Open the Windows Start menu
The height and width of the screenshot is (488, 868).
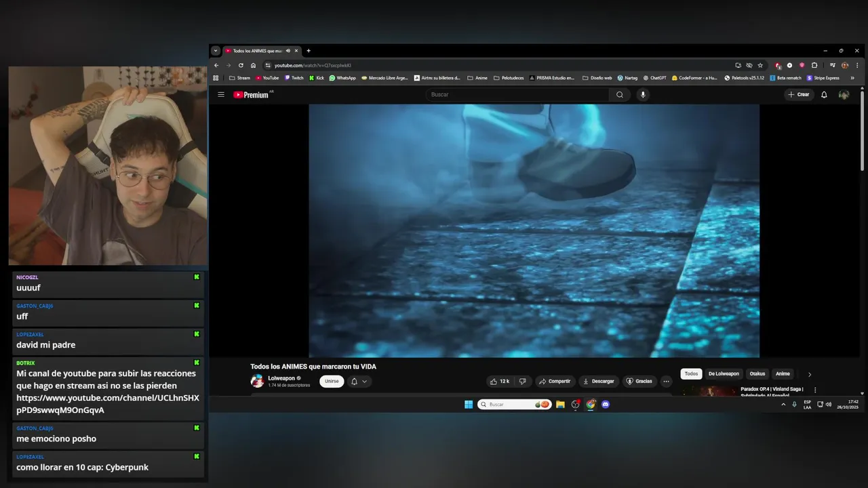point(469,405)
